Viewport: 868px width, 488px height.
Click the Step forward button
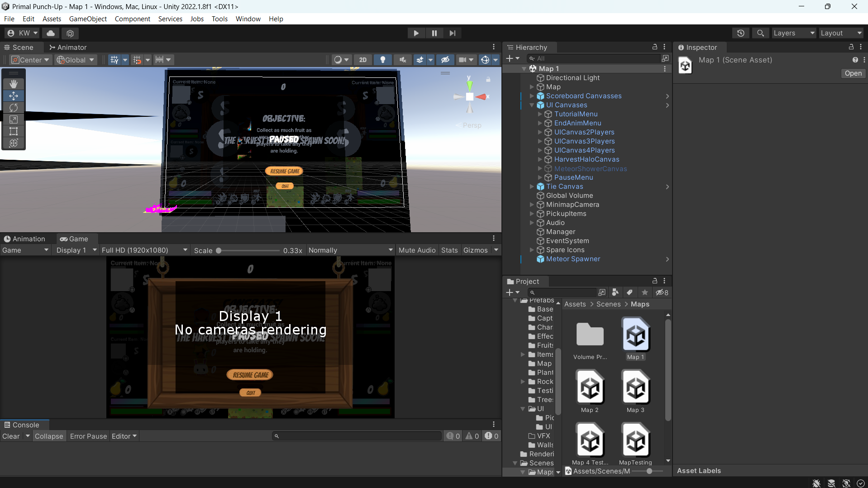click(x=452, y=33)
